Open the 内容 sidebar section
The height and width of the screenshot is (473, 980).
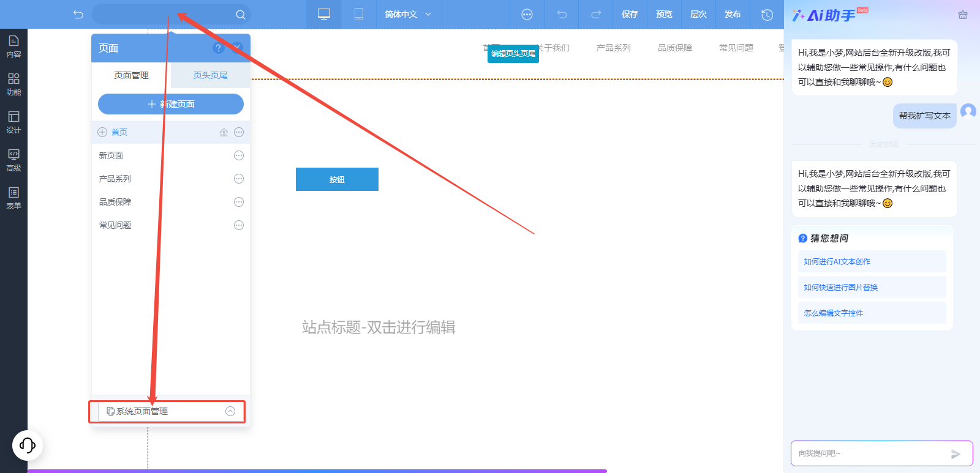pyautogui.click(x=13, y=47)
